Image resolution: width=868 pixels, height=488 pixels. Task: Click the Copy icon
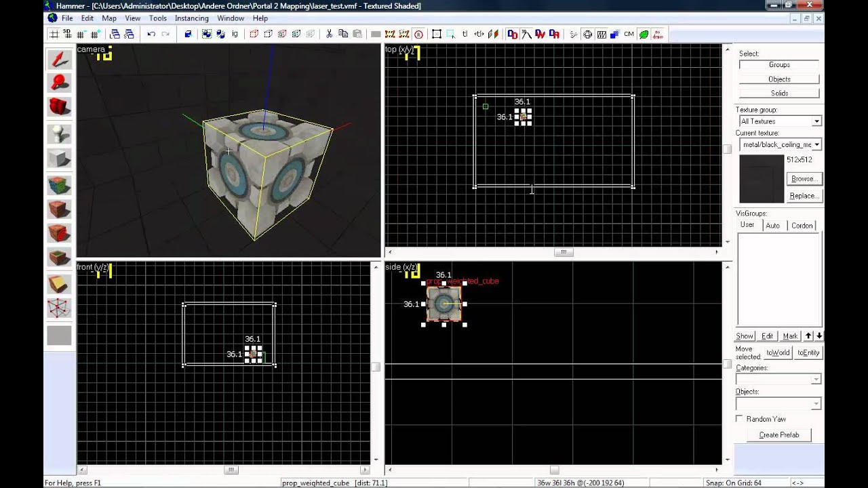343,34
